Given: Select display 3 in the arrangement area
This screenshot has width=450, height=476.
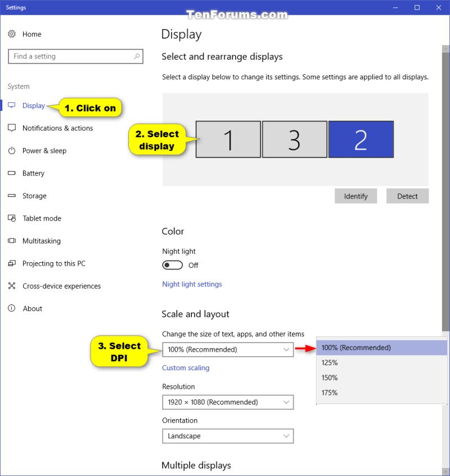Looking at the screenshot, I should (294, 139).
